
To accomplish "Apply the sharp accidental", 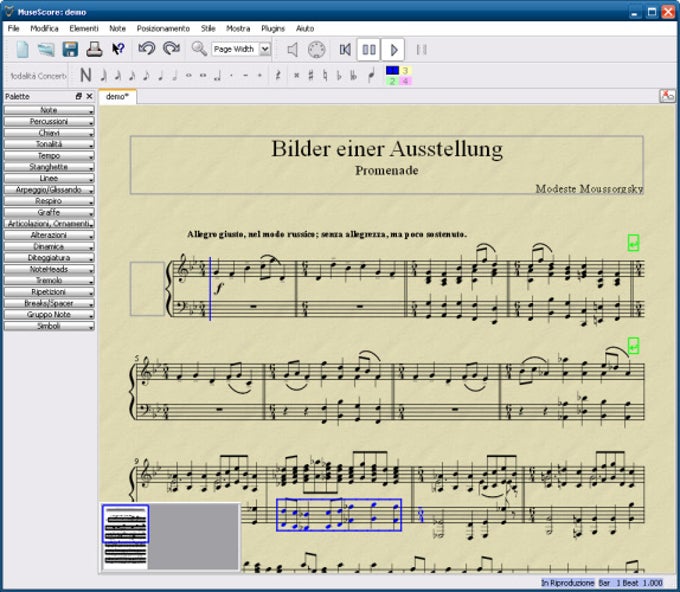I will [311, 75].
